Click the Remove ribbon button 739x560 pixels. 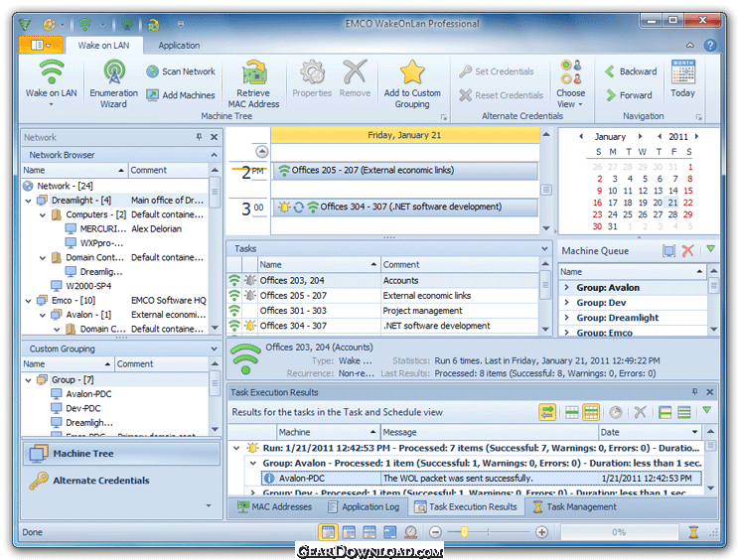(355, 79)
